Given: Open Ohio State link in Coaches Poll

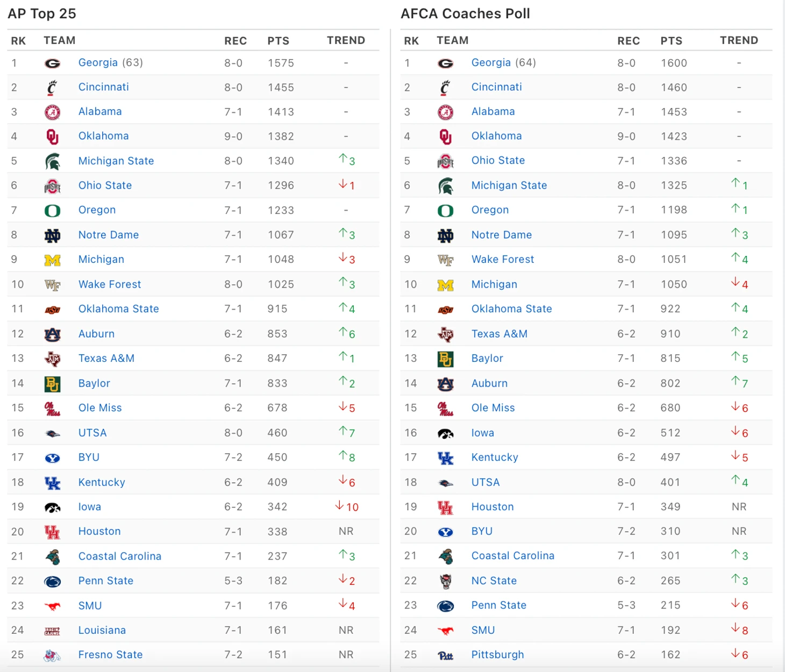Looking at the screenshot, I should click(x=498, y=160).
